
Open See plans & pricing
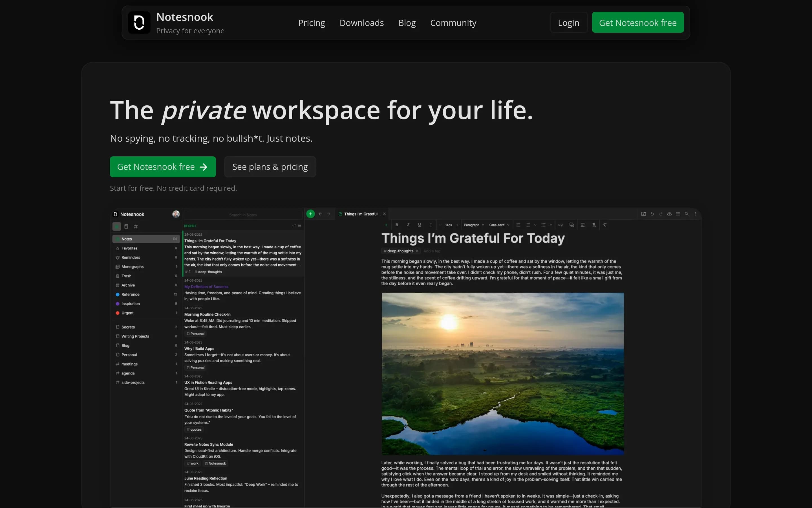coord(270,167)
